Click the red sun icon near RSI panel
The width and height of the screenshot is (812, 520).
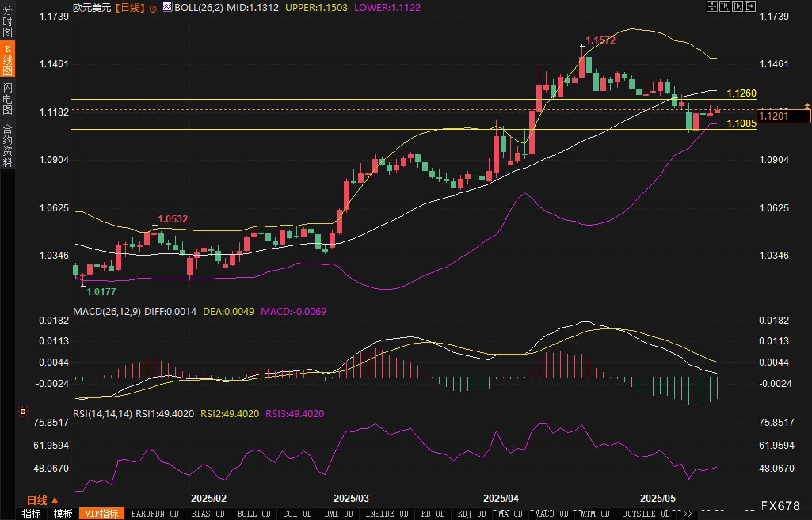23,412
